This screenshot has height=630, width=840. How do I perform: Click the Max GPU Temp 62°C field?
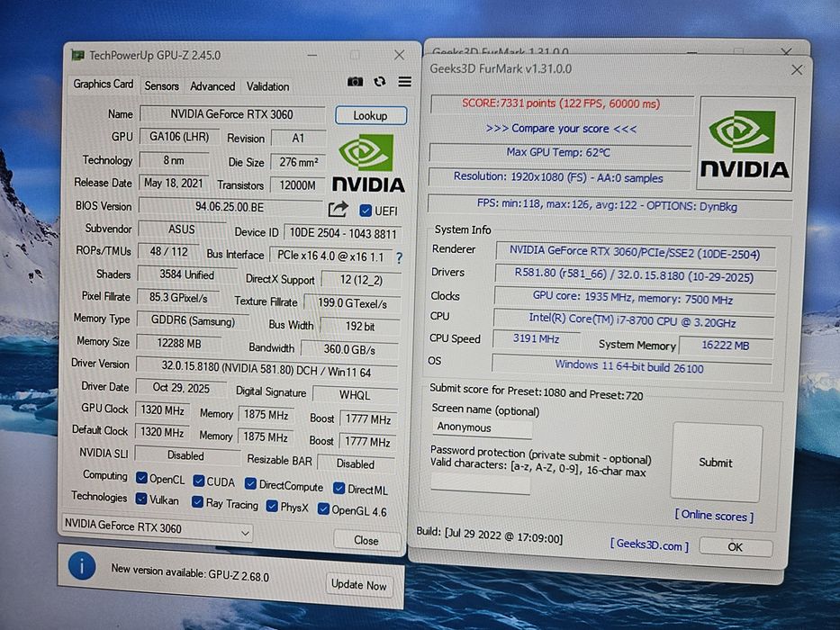tap(559, 152)
